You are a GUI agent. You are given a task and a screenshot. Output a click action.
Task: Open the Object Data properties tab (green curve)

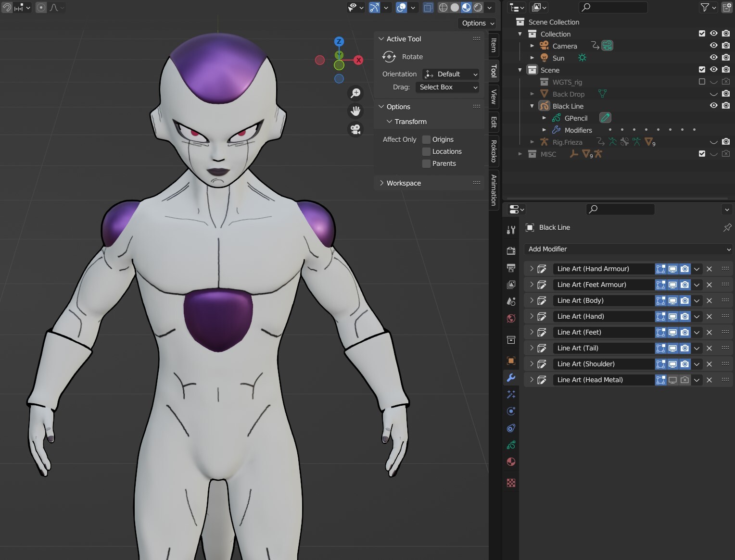pyautogui.click(x=511, y=445)
